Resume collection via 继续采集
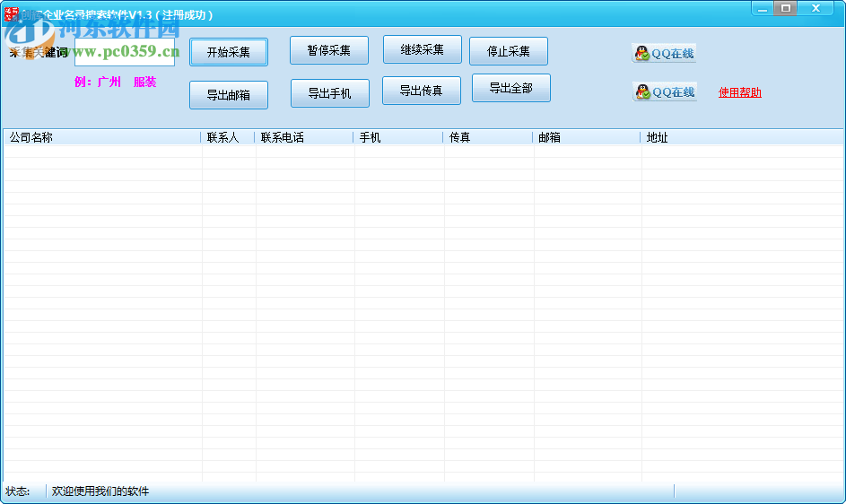Viewport: 846px width, 504px height. point(422,49)
